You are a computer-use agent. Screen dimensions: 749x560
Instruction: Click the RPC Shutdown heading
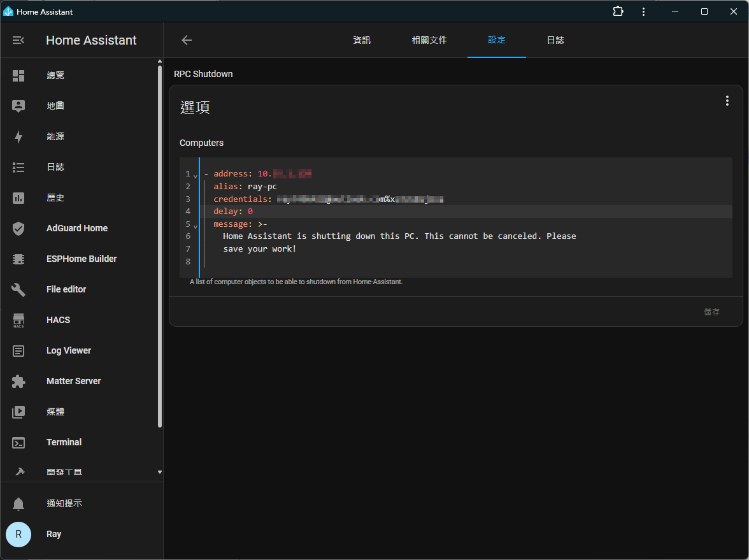pyautogui.click(x=203, y=74)
